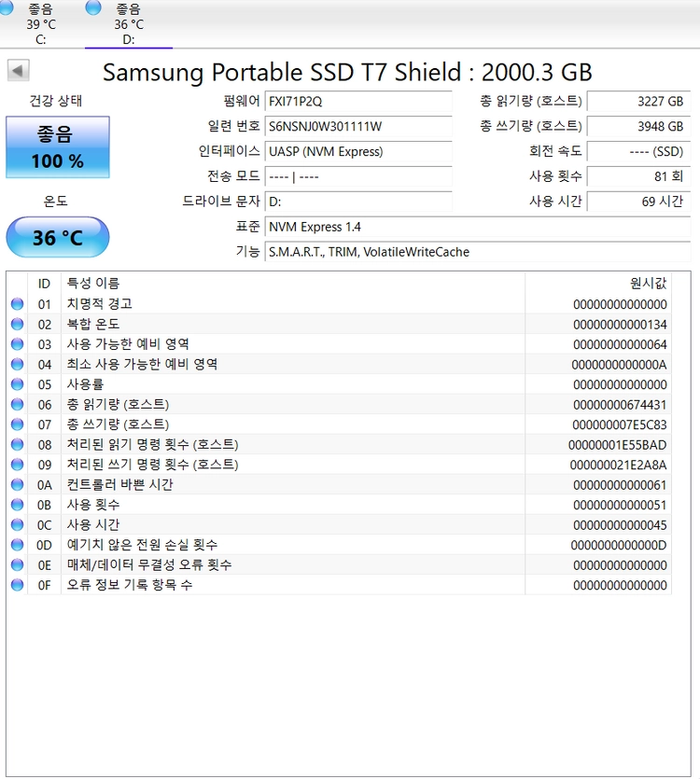Click the status dot for attribute 0D
Image resolution: width=700 pixels, height=779 pixels.
pos(18,545)
